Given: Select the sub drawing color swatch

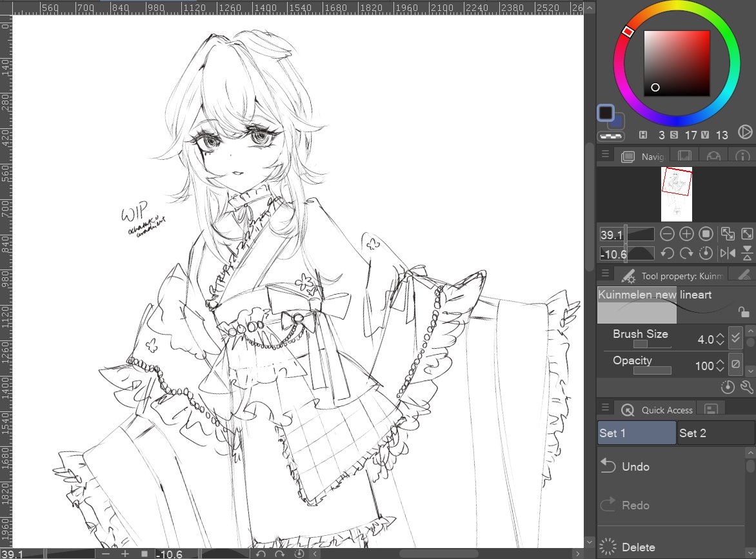Looking at the screenshot, I should tap(618, 122).
